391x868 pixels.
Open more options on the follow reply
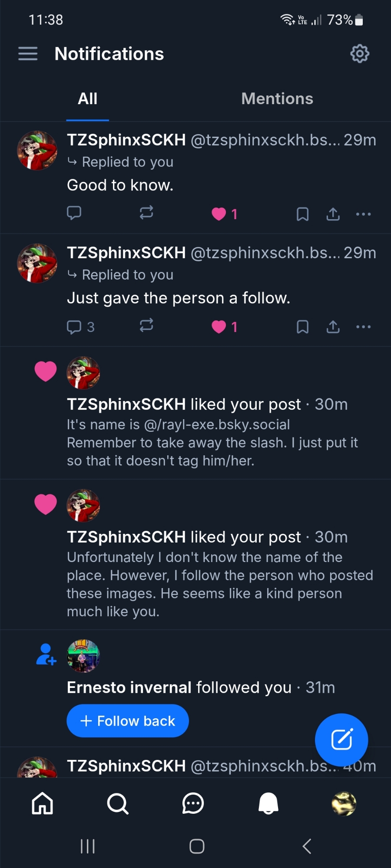point(363,327)
